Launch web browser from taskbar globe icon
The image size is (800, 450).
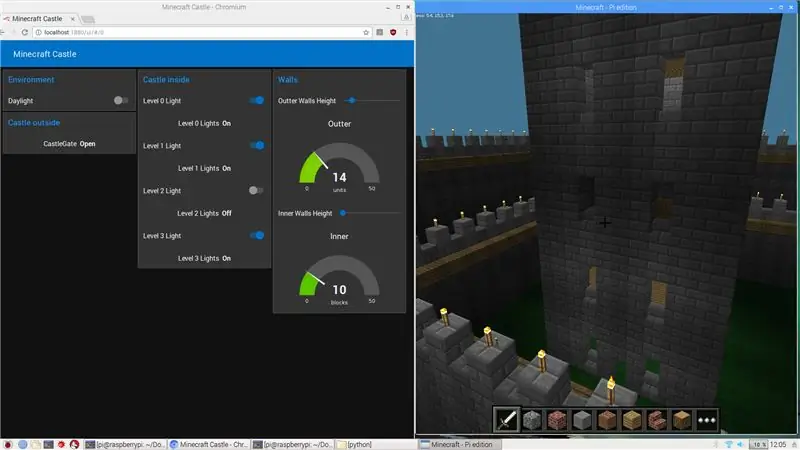pos(22,444)
